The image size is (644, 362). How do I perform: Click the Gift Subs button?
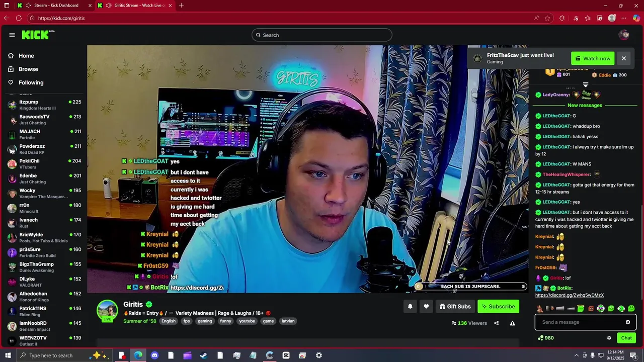455,306
